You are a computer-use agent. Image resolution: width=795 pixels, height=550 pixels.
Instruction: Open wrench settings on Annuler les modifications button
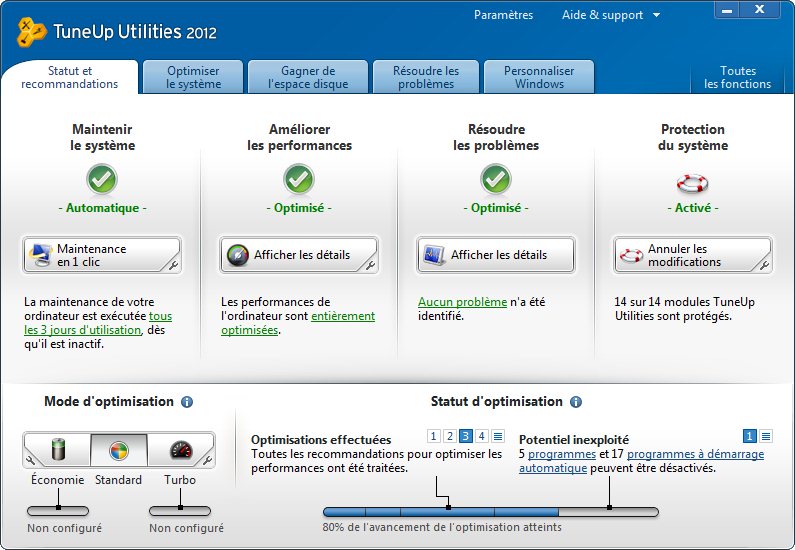[x=764, y=265]
